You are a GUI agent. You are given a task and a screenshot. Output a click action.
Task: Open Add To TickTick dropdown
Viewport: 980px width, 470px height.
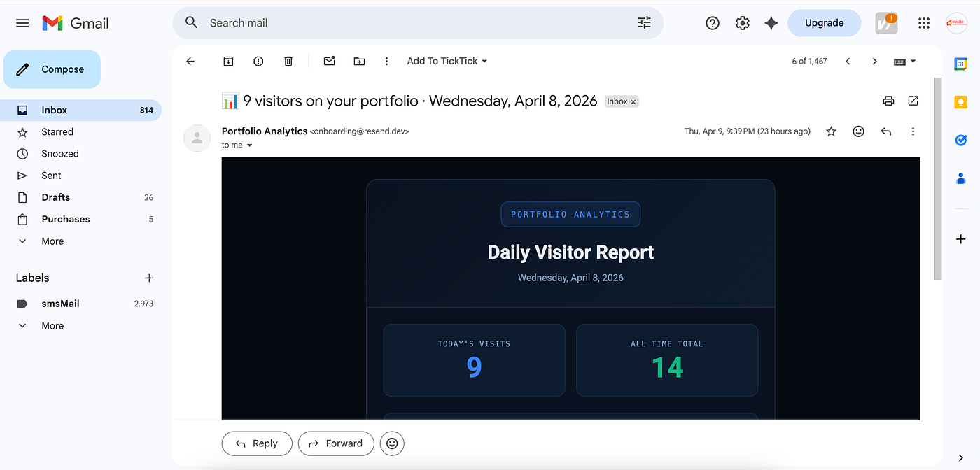(x=447, y=62)
